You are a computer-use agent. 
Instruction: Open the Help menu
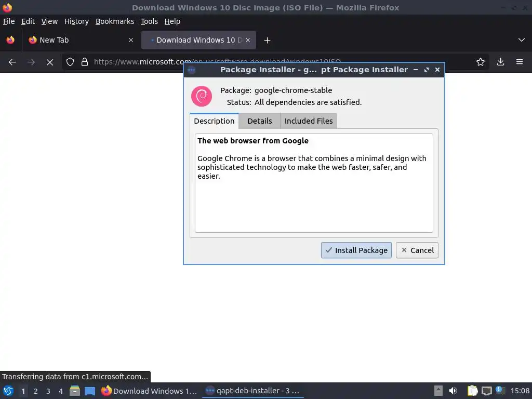[x=172, y=21]
